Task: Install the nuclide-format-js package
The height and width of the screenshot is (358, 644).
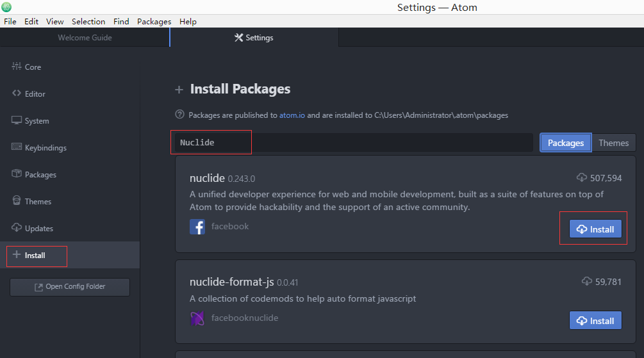Action: [595, 321]
